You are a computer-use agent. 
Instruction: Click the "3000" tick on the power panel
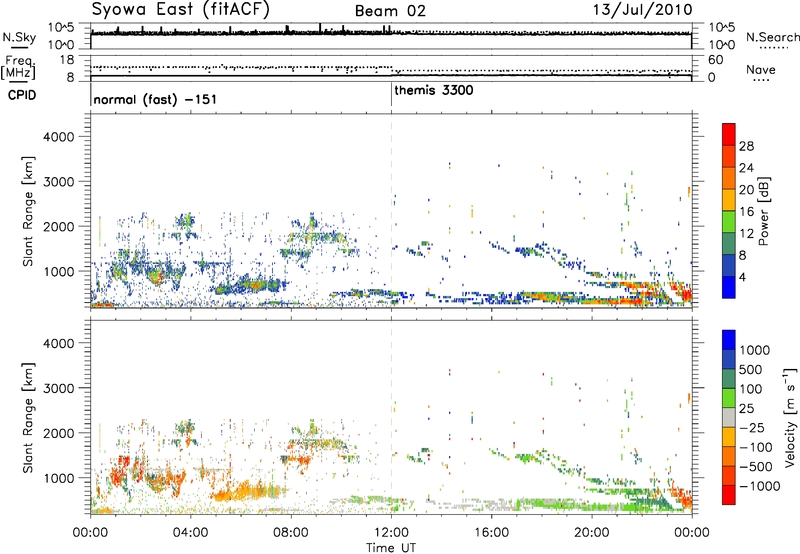[59, 182]
